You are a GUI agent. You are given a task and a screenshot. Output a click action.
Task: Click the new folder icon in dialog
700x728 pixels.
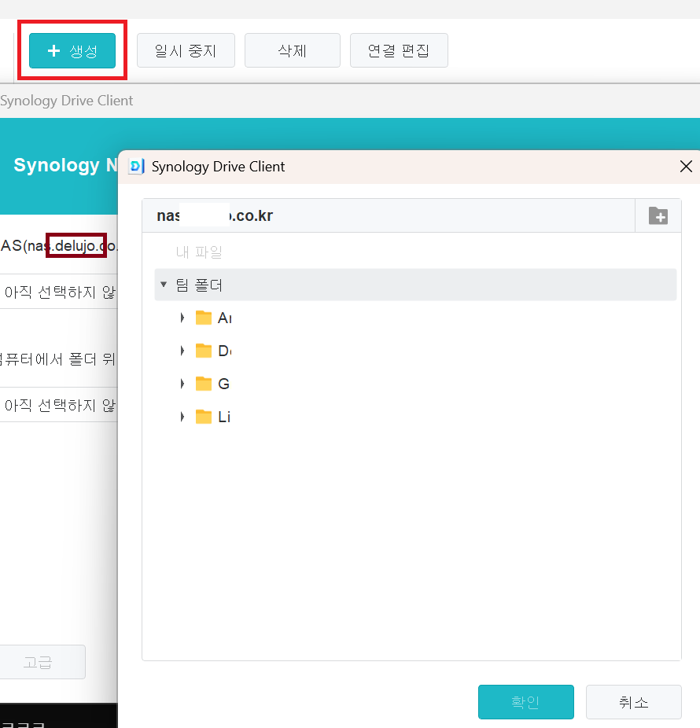click(x=658, y=216)
